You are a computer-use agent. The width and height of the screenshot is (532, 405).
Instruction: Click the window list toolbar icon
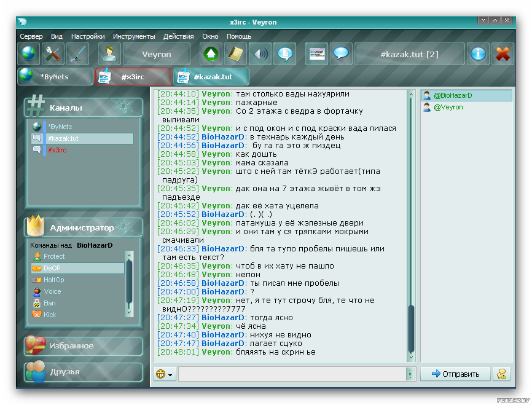pyautogui.click(x=316, y=53)
